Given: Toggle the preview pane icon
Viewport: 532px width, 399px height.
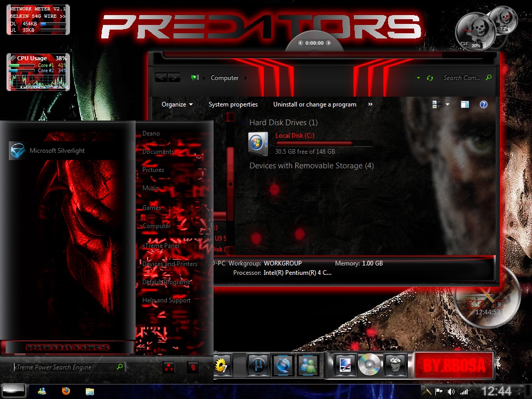Looking at the screenshot, I should [465, 104].
